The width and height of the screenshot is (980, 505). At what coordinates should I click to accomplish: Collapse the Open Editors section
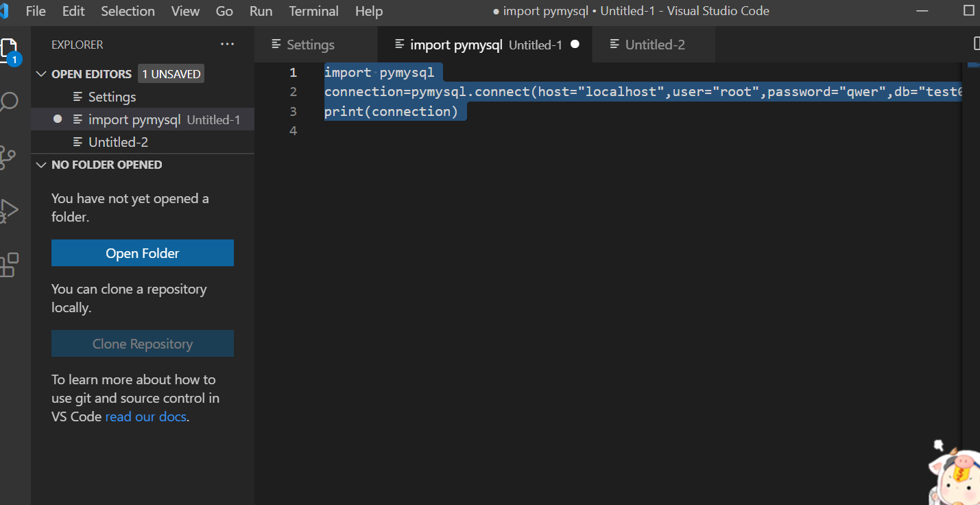click(x=42, y=74)
